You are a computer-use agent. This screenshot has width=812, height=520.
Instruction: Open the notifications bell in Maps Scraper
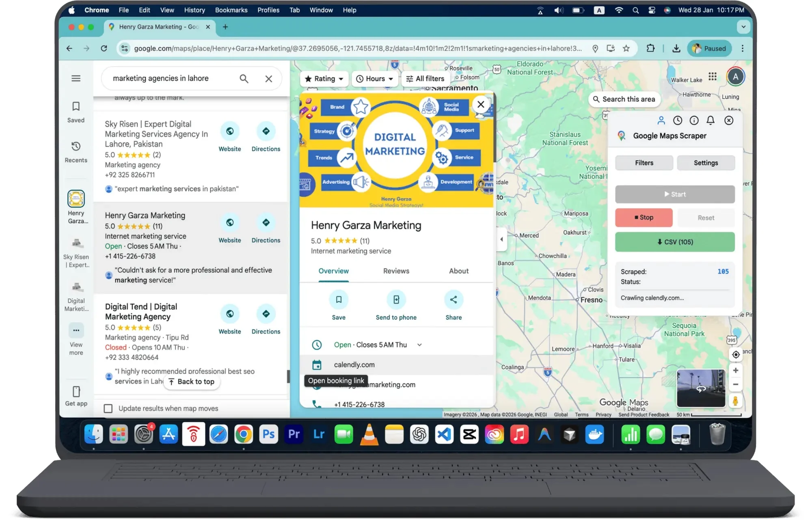point(710,121)
